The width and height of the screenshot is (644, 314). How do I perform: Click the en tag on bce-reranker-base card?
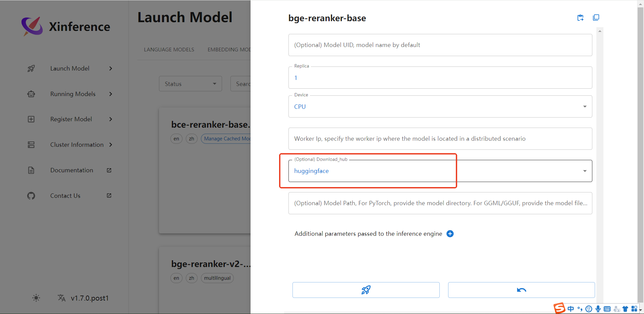[176, 139]
